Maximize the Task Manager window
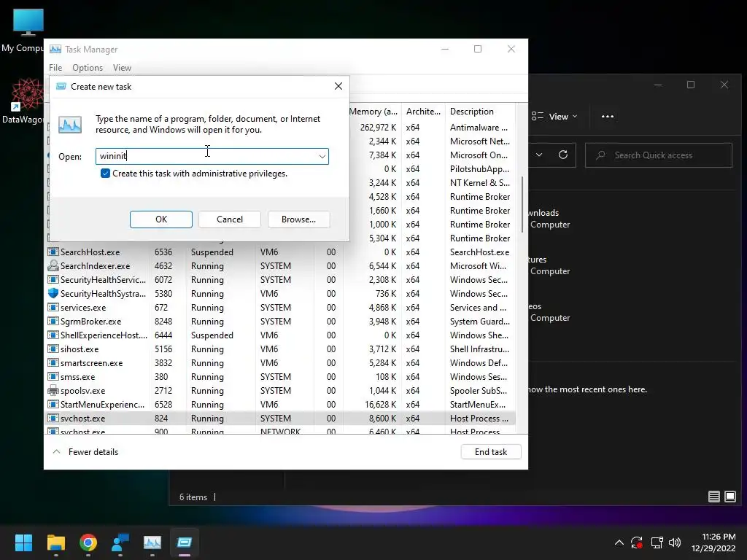The height and width of the screenshot is (560, 747). 478,49
